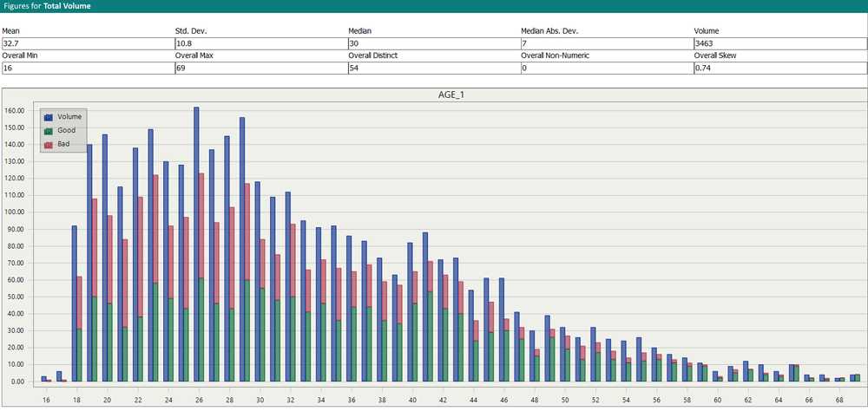
Task: Click the 'Bad' legend text
Action: pyautogui.click(x=63, y=144)
